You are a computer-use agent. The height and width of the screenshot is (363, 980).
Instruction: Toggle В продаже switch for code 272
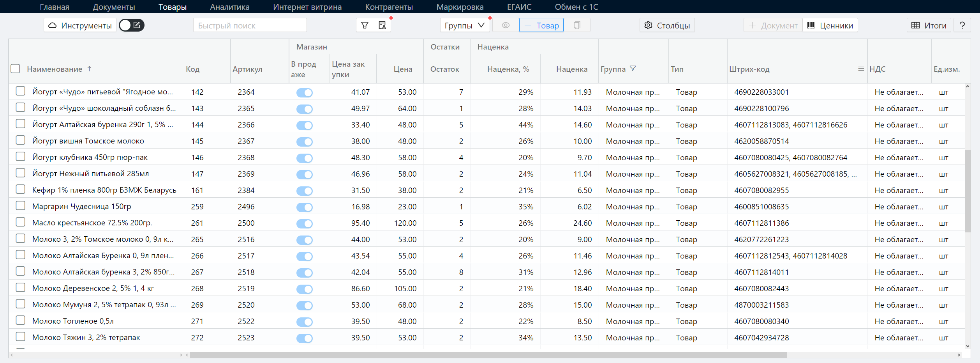coord(305,338)
